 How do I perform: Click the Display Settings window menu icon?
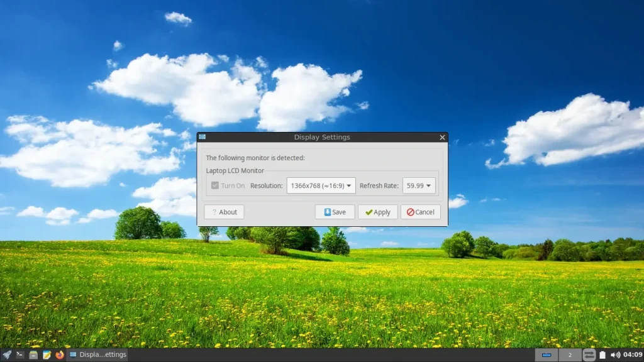202,137
